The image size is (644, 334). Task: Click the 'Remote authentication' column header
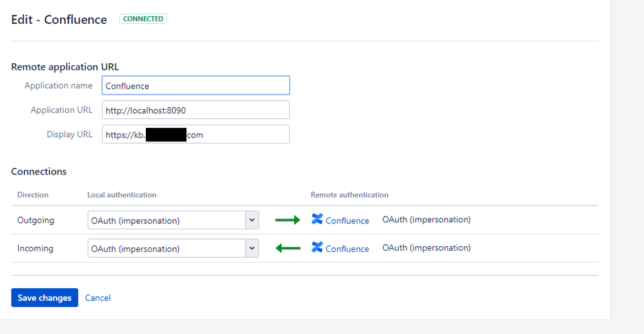pyautogui.click(x=350, y=194)
